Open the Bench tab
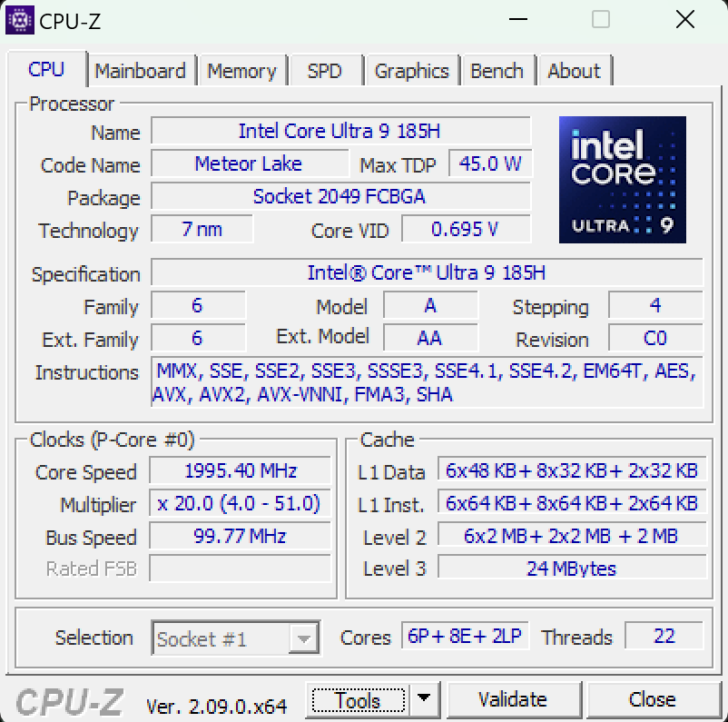 point(497,70)
